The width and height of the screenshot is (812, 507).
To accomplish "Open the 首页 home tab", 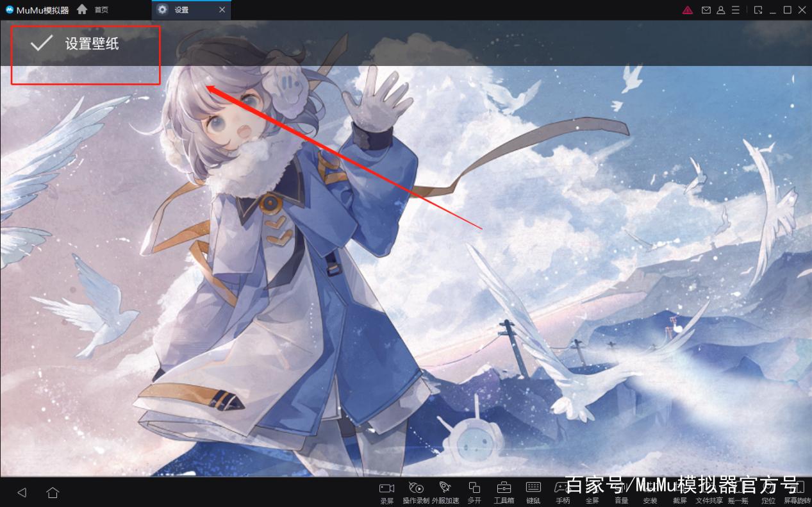I will click(x=94, y=10).
